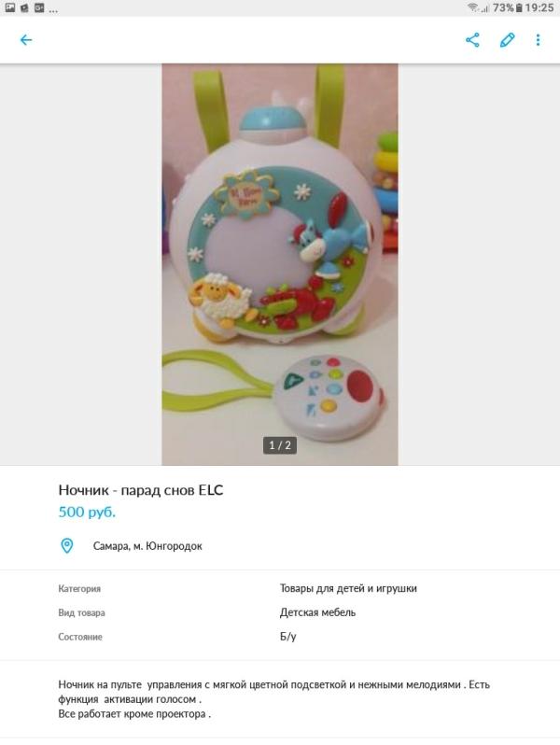Screen dimensions: 560x745
Task: Tap the image notification icon in status bar
Action: 10,7
